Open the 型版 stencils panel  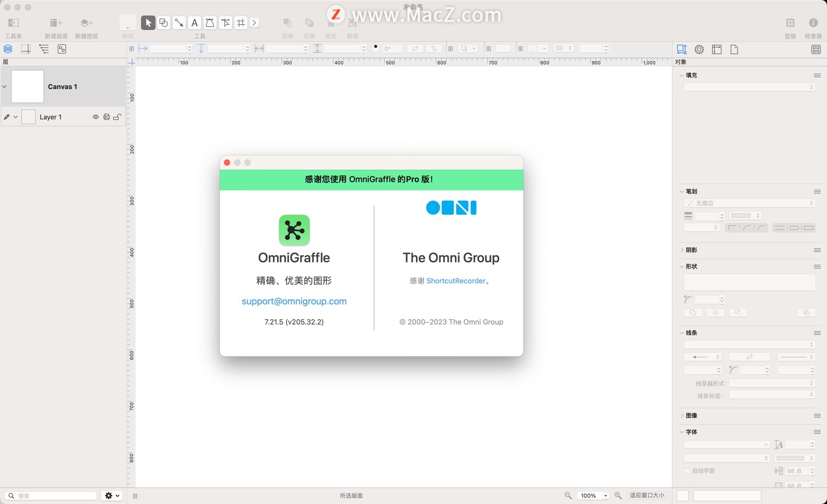click(x=790, y=23)
